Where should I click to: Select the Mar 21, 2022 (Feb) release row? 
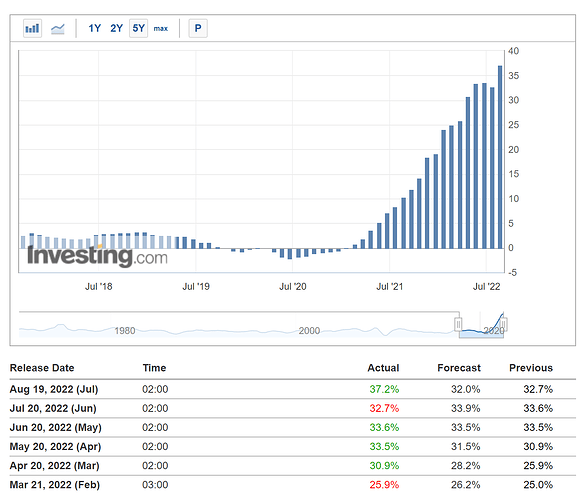click(292, 485)
